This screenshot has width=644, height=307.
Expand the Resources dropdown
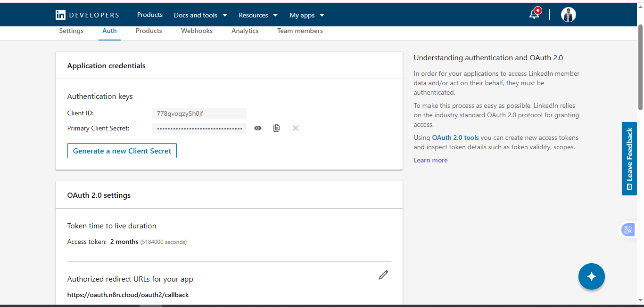coord(258,15)
